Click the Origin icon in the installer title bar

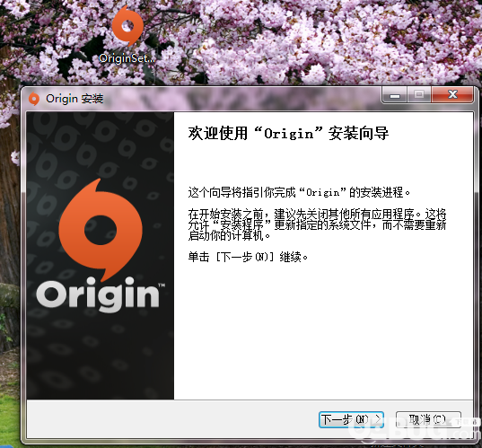tap(34, 99)
